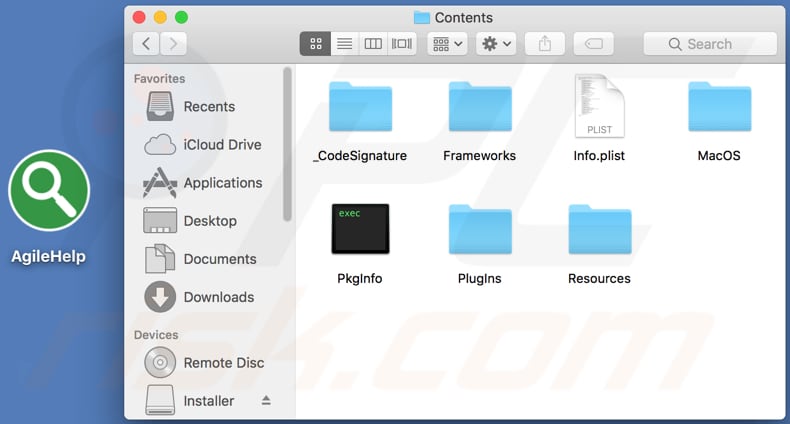This screenshot has width=790, height=424.
Task: Click the Desktop sidebar icon
Action: click(160, 221)
